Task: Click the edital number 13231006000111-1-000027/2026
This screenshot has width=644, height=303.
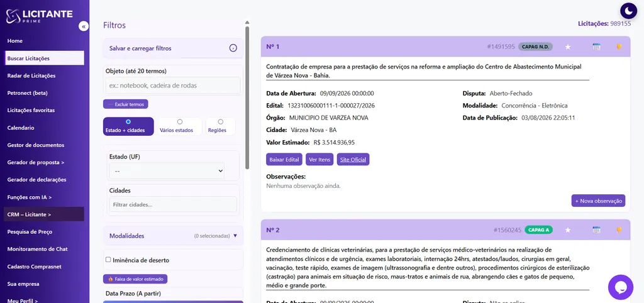Action: [331, 106]
